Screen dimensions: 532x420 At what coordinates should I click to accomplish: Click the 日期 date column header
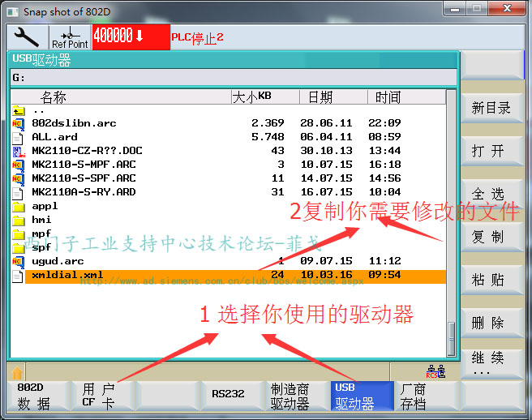click(333, 97)
